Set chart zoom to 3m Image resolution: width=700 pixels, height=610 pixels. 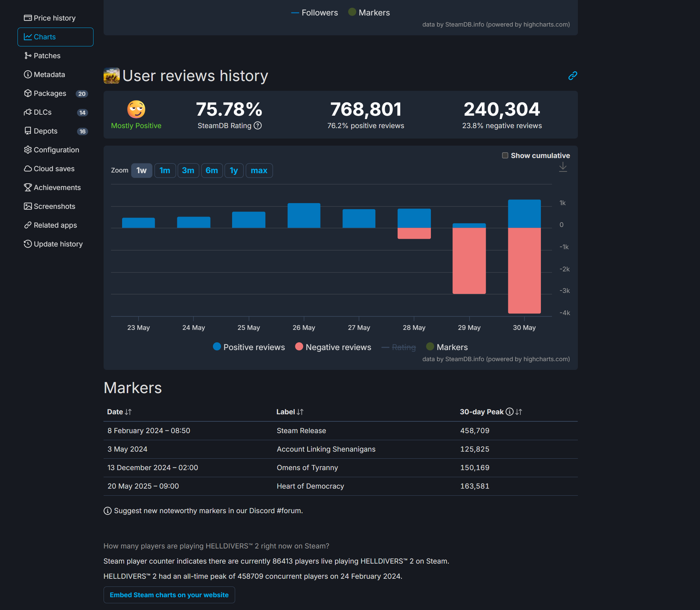point(188,170)
